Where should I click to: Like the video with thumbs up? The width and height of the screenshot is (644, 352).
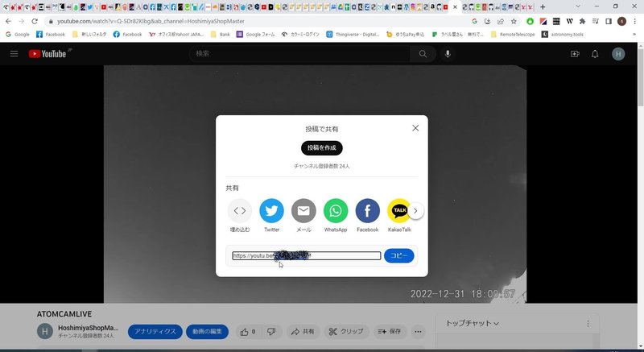pos(248,332)
